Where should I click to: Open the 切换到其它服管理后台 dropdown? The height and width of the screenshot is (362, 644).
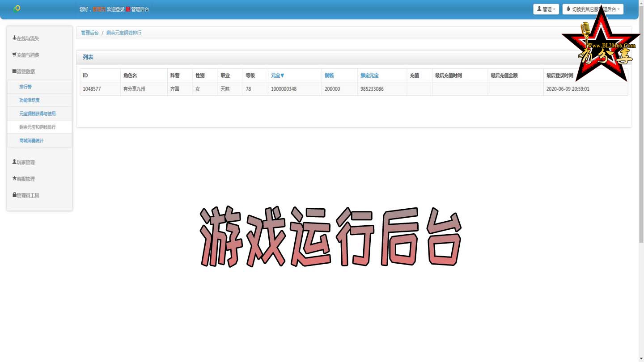click(593, 9)
